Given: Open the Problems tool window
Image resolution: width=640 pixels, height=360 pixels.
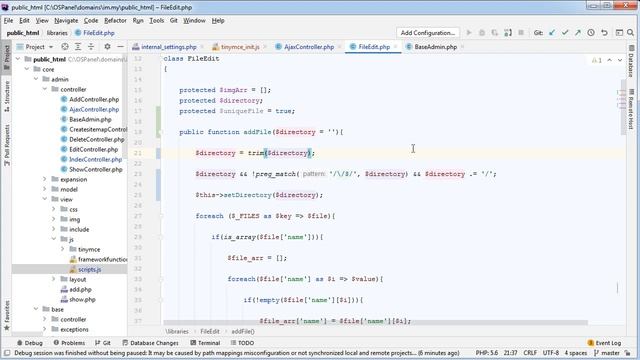Looking at the screenshot, I should (69, 343).
